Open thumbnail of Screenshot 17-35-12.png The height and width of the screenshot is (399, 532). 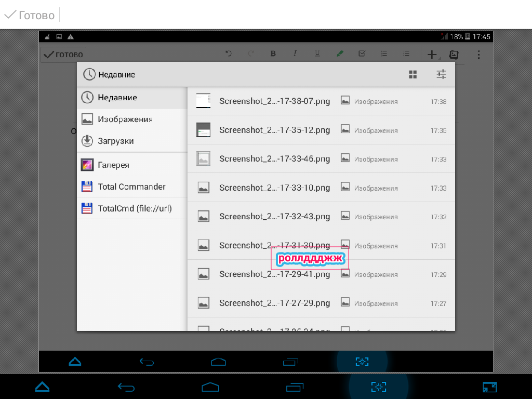pyautogui.click(x=203, y=129)
